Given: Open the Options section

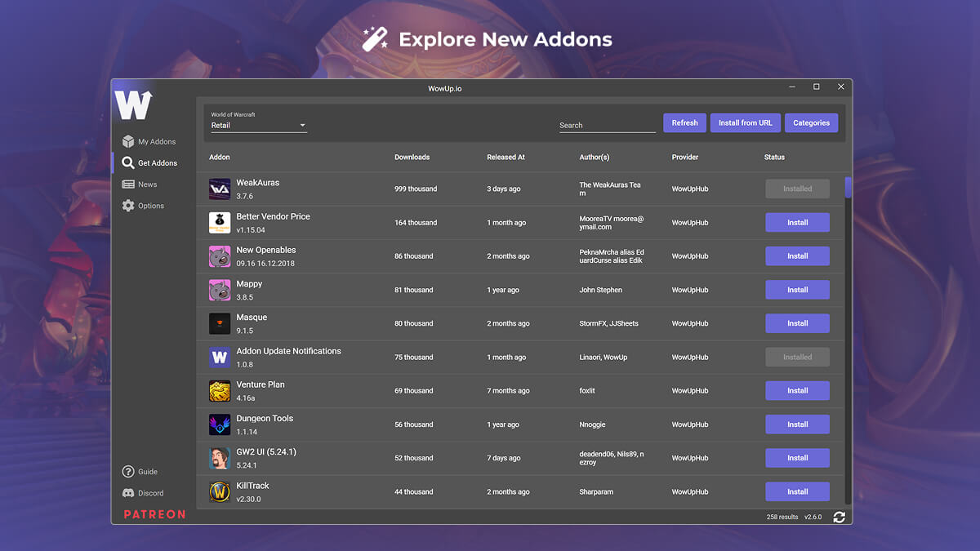Looking at the screenshot, I should click(143, 206).
